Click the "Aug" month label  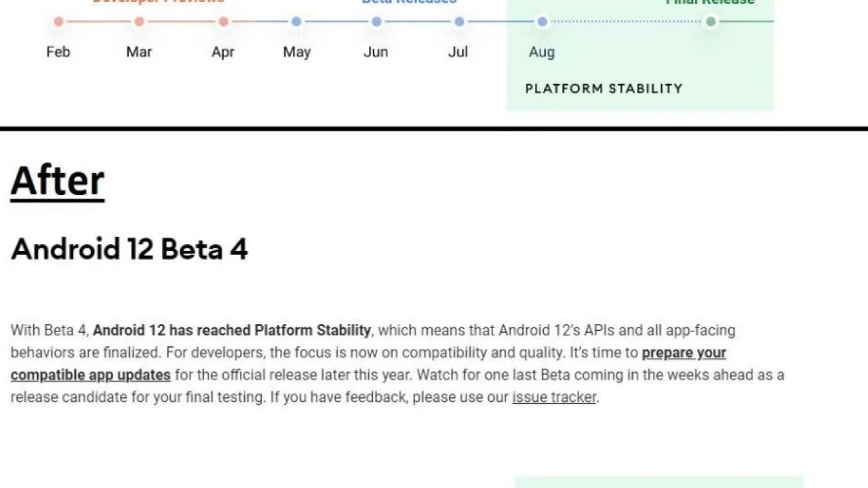[542, 52]
